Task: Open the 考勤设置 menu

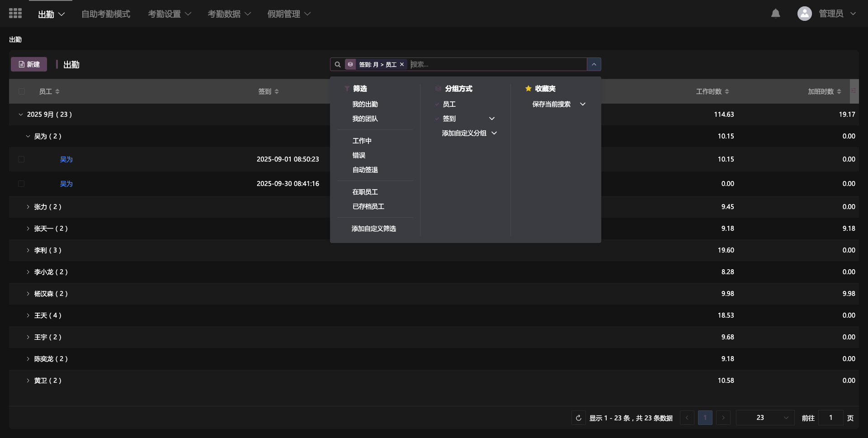Action: pyautogui.click(x=170, y=14)
